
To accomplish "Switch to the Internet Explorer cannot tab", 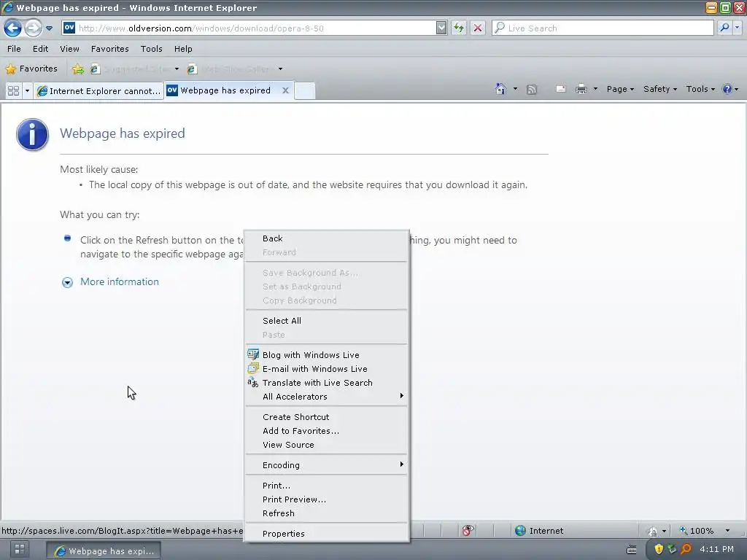I will point(98,90).
